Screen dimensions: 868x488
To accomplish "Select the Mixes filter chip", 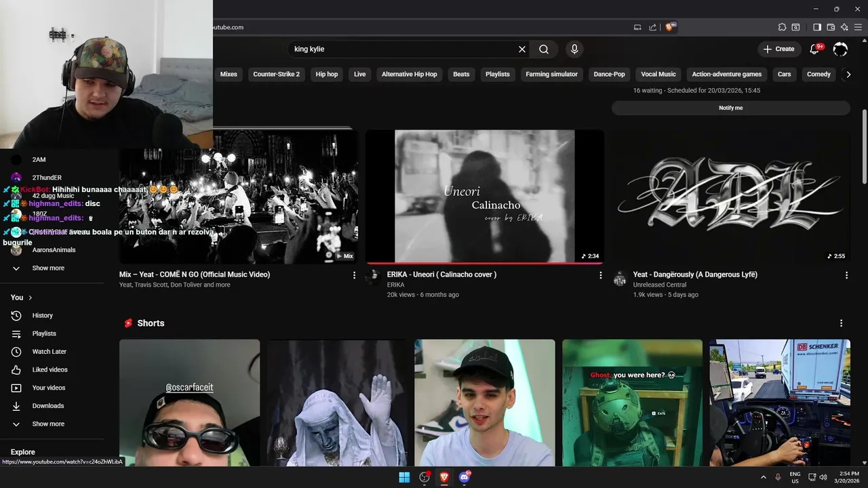I will point(229,75).
